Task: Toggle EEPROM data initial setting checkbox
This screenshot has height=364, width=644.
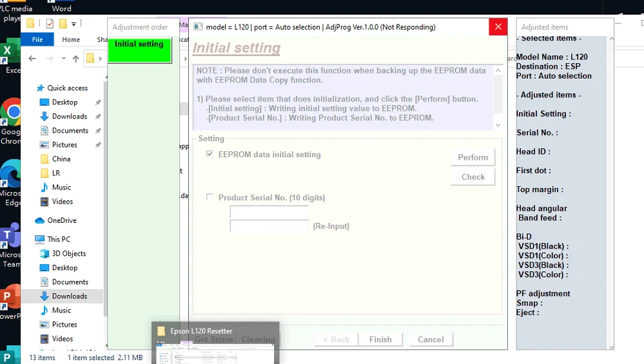Action: 210,154
